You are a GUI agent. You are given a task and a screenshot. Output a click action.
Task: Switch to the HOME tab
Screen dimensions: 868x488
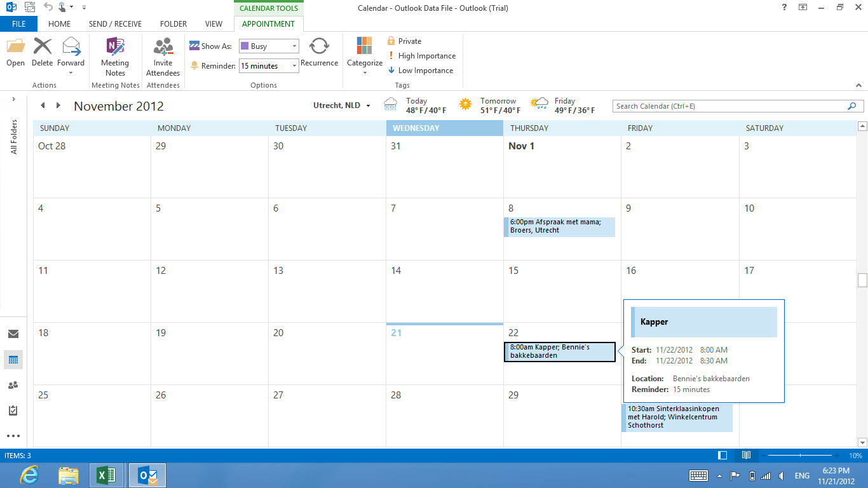tap(59, 24)
